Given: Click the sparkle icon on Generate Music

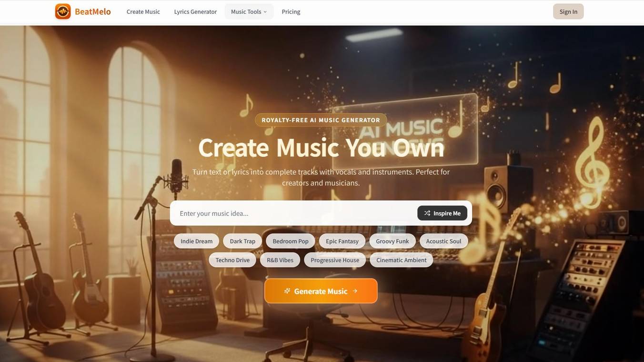Looking at the screenshot, I should [287, 291].
